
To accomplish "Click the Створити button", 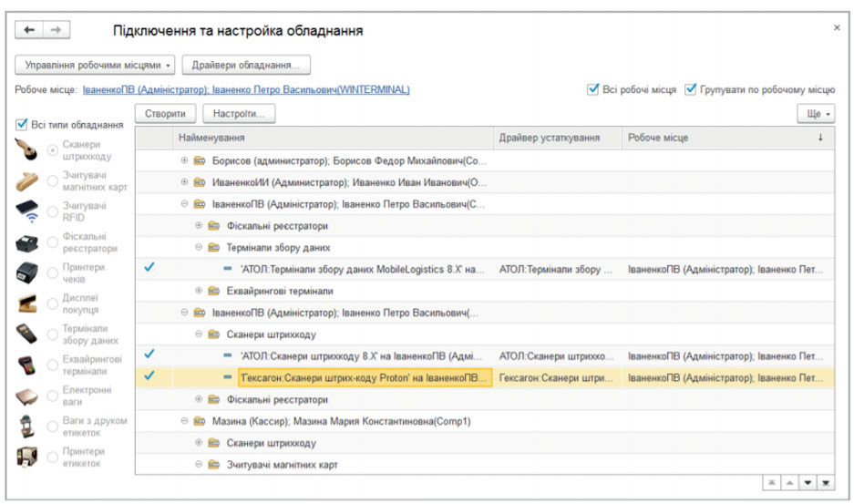I will 165,114.
